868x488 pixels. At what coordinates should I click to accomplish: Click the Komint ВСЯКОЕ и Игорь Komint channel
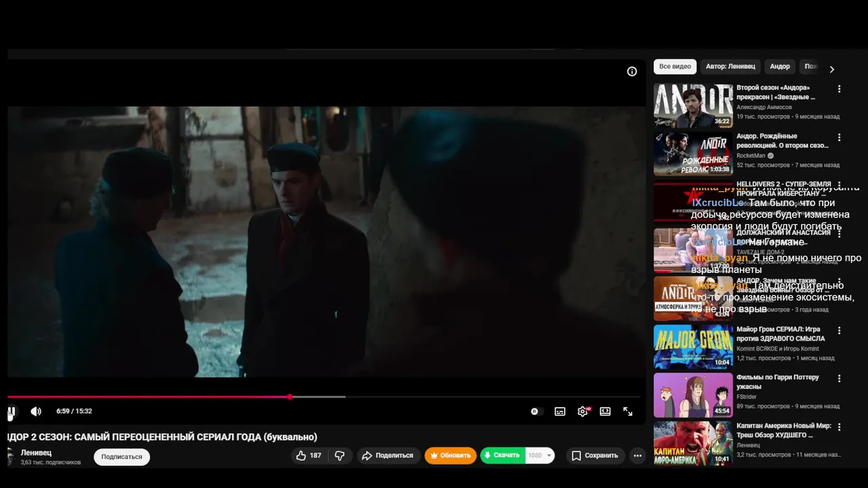(777, 348)
